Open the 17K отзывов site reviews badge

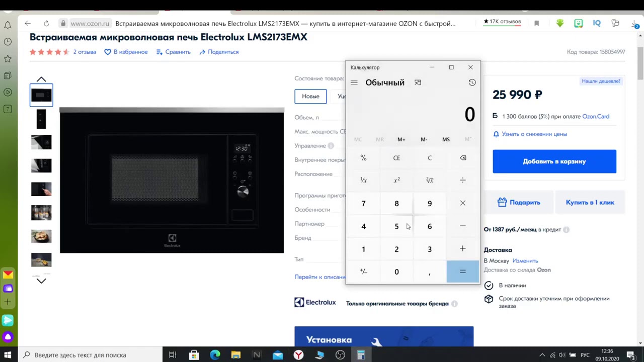click(x=502, y=22)
